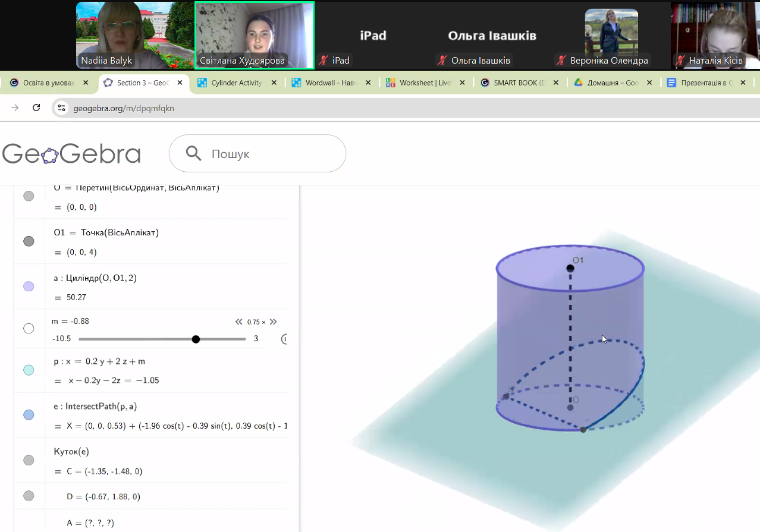Toggle visibility of IntersectPath curve e
Image resolution: width=760 pixels, height=532 pixels.
tap(29, 415)
